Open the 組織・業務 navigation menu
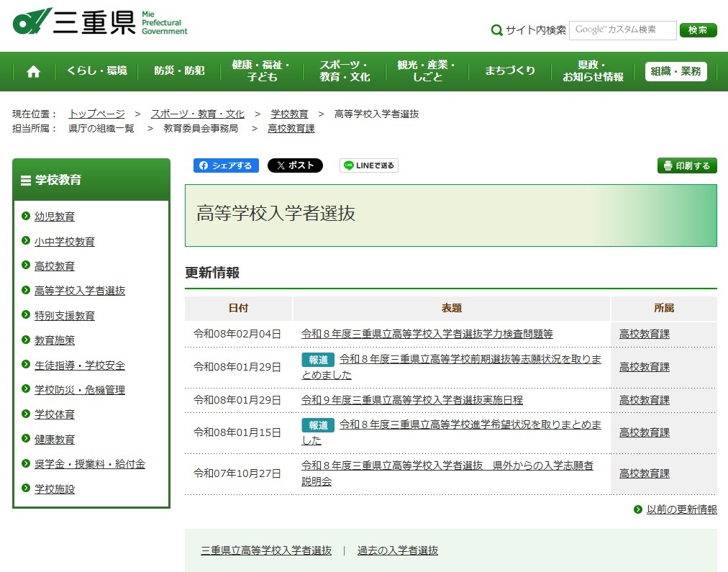Screen dimensions: 728x572 click(675, 71)
